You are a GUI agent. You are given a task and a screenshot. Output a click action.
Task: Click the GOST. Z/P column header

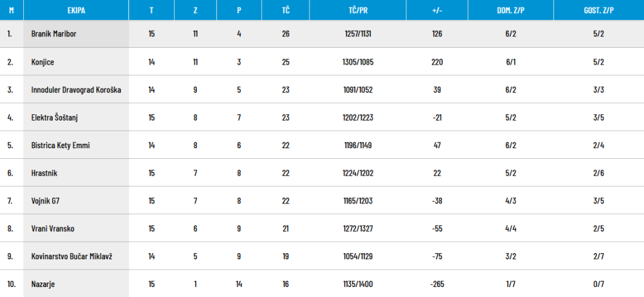(x=598, y=11)
